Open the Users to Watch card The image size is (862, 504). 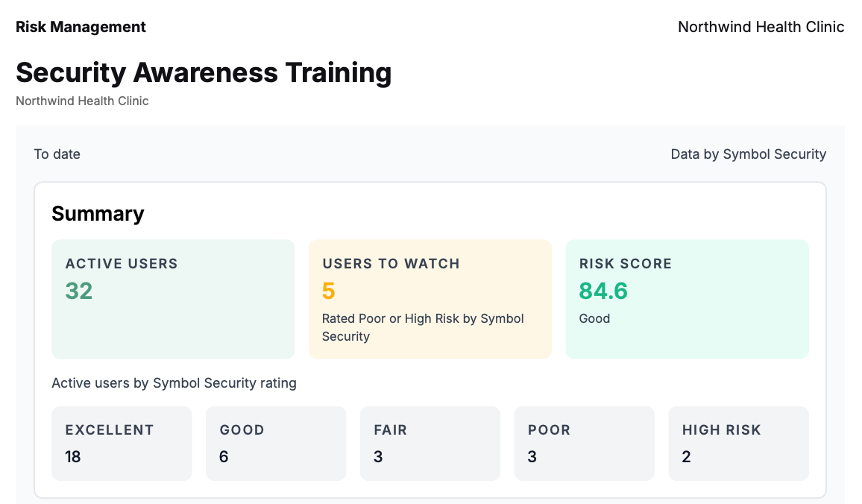coord(430,299)
